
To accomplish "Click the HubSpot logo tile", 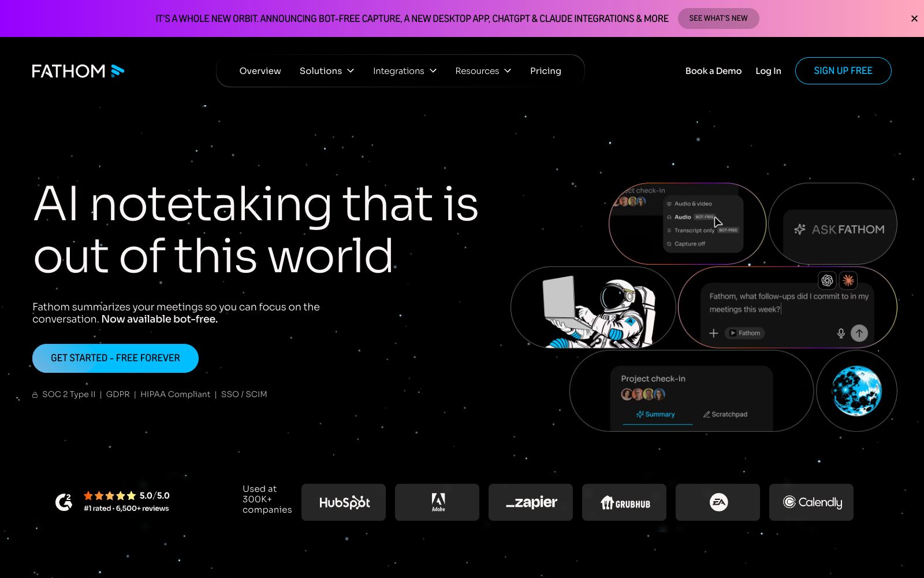I will [x=344, y=502].
